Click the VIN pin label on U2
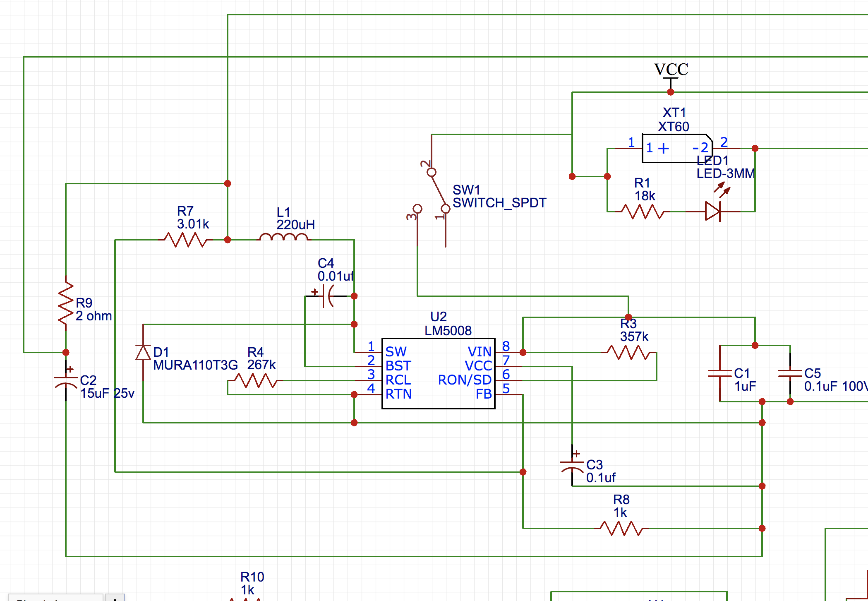 [x=480, y=352]
